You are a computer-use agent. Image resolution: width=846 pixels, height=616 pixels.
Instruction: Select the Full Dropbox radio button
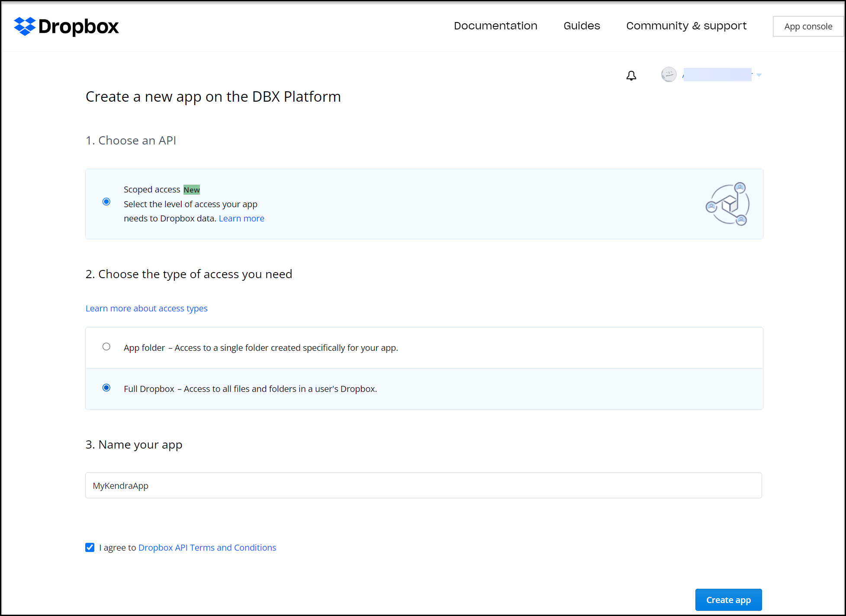106,388
